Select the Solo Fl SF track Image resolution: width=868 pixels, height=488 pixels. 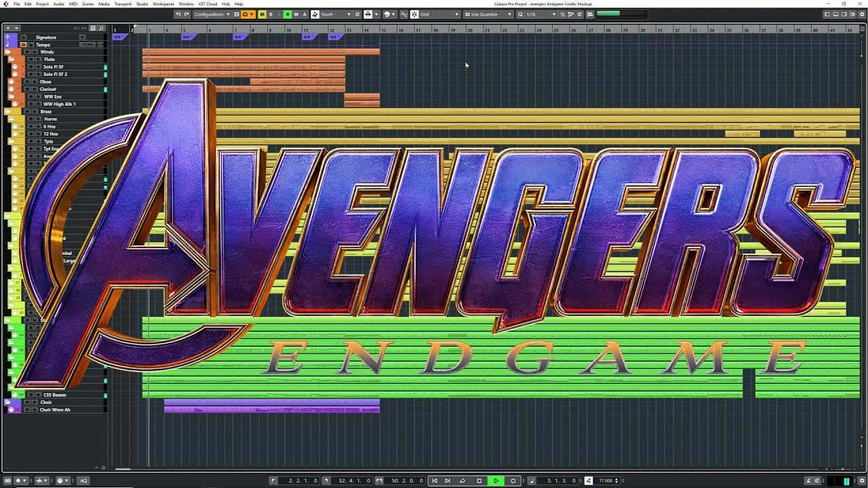[x=54, y=67]
